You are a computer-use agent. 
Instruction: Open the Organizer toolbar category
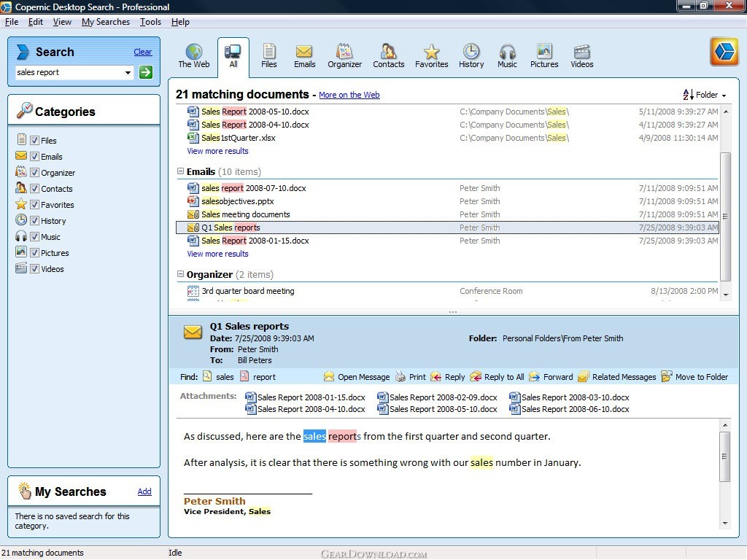coord(344,56)
